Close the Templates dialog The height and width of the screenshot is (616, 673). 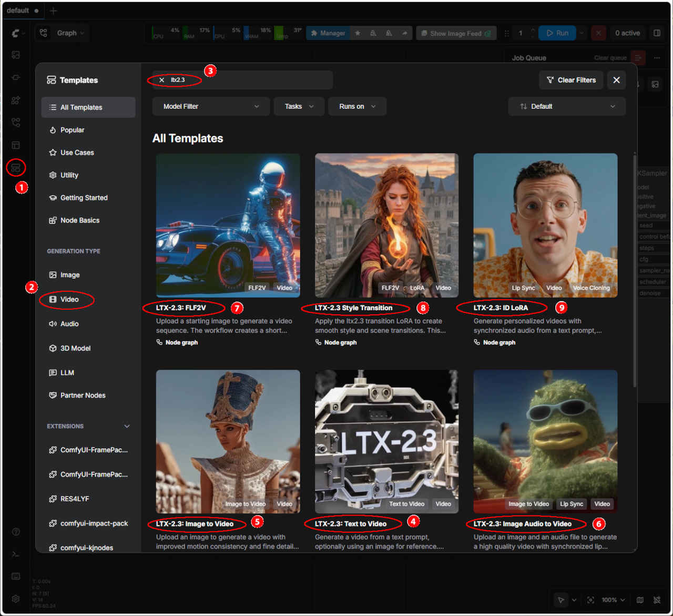pos(616,80)
